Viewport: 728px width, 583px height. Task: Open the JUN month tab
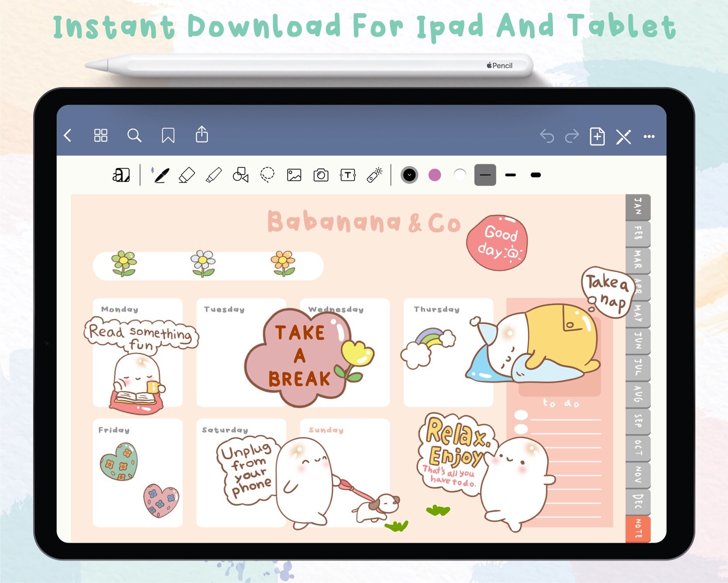pos(638,341)
